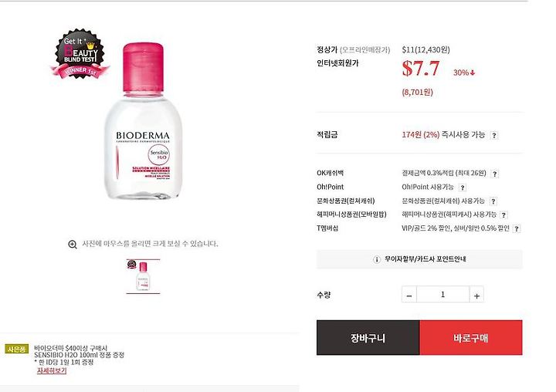Viewport: 556px width, 392px height.
Task: Click the help icon next to 적립금
Action: point(494,135)
